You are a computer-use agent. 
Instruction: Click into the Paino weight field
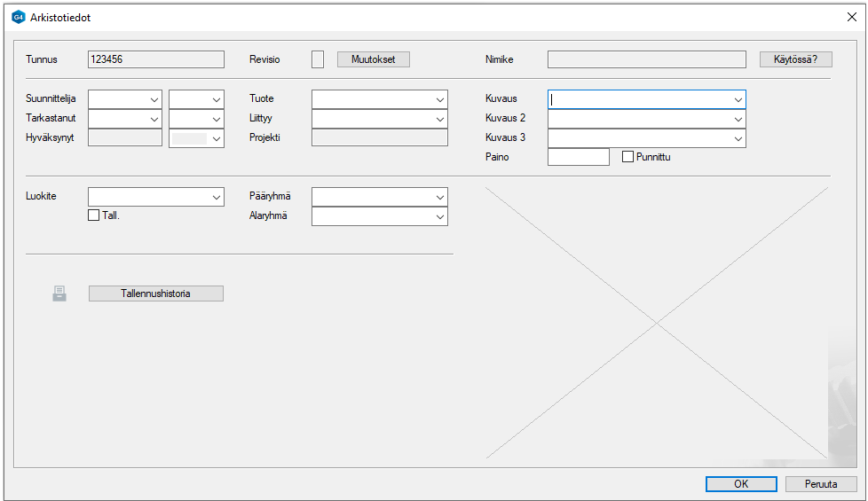579,157
